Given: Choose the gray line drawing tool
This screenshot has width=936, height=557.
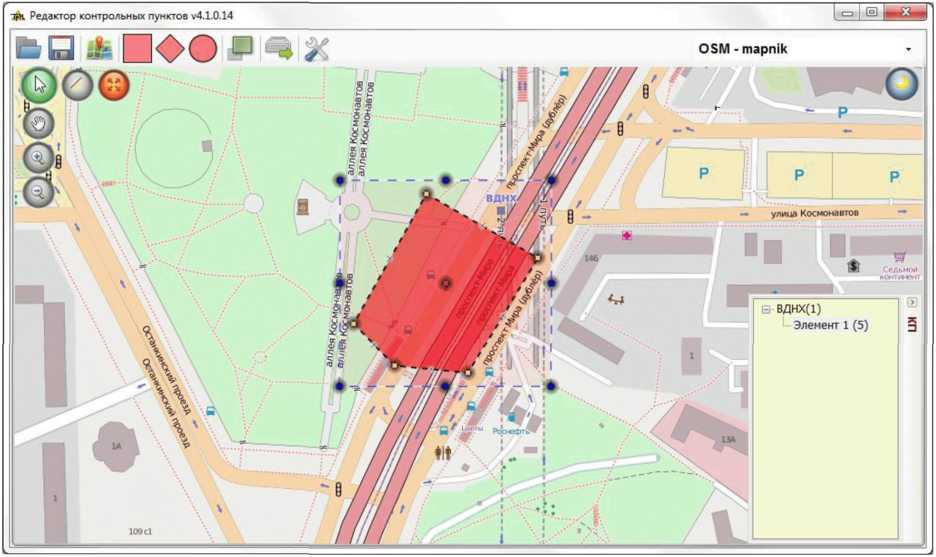Looking at the screenshot, I should point(78,85).
